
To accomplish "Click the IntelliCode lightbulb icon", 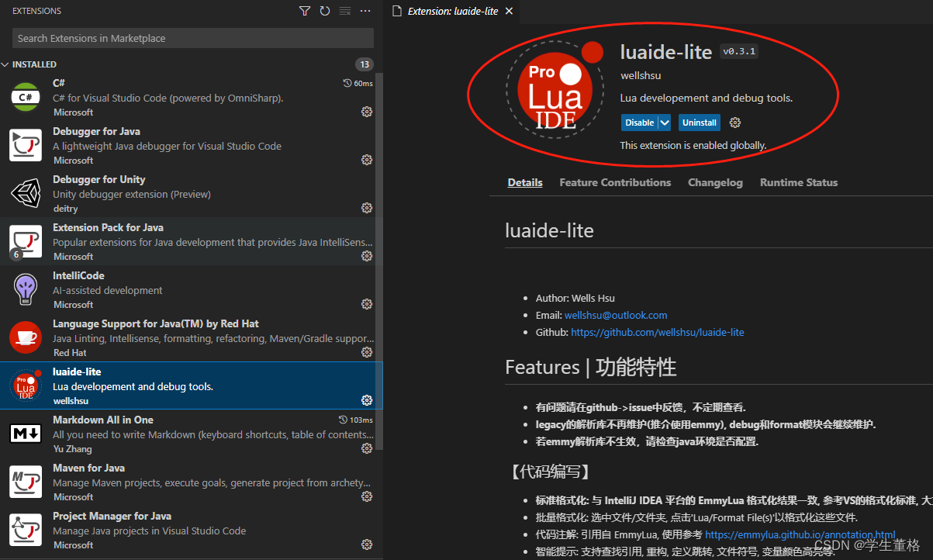I will pyautogui.click(x=26, y=289).
